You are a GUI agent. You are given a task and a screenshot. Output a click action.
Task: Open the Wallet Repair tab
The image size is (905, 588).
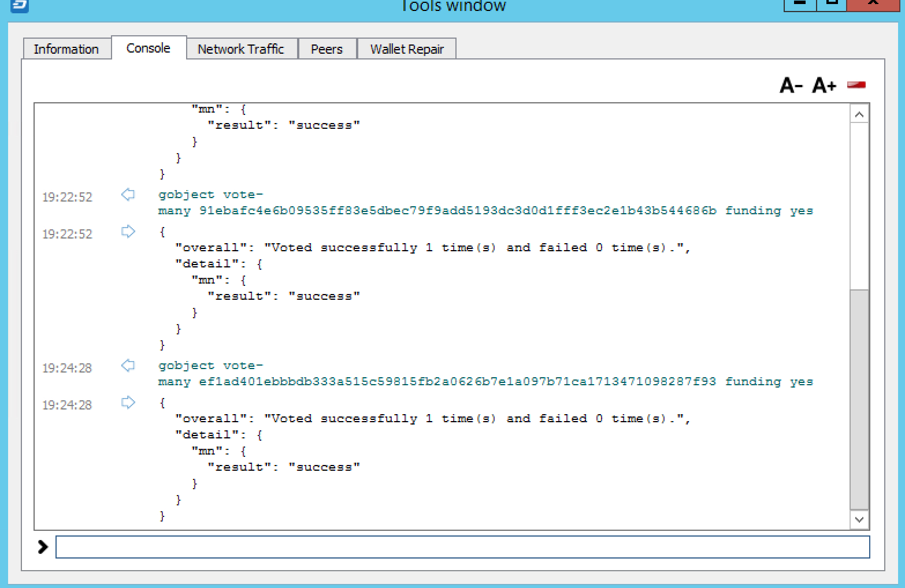[x=407, y=49]
